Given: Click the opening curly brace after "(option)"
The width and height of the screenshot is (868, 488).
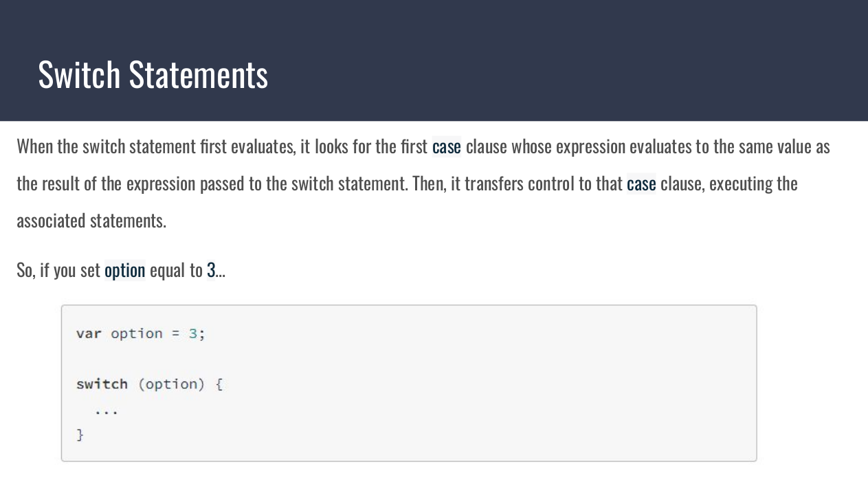Looking at the screenshot, I should 219,384.
